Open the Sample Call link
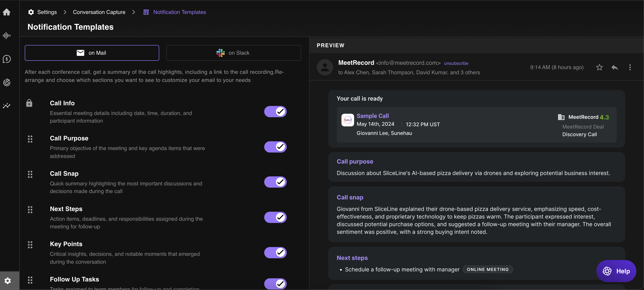 [373, 116]
